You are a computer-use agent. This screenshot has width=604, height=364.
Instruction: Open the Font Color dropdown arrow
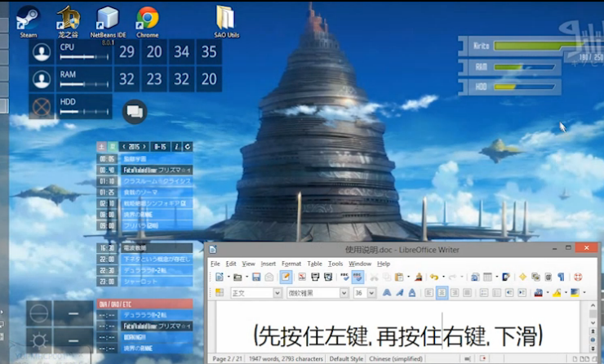tap(548, 293)
